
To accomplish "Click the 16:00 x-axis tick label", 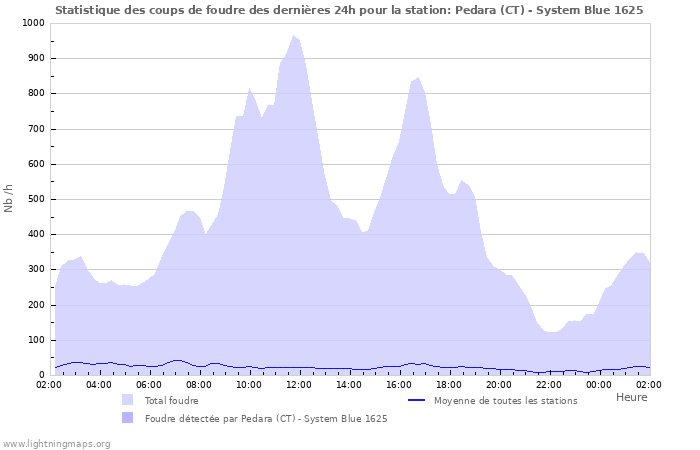I will click(399, 384).
